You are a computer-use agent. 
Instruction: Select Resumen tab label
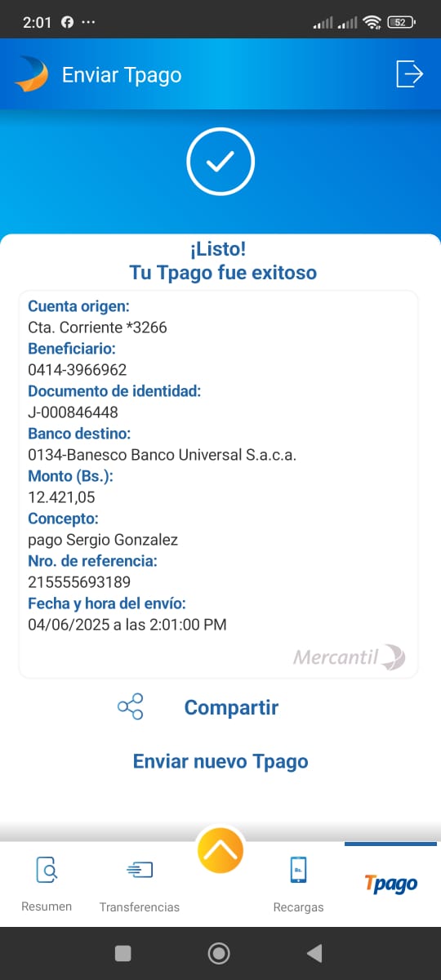(x=47, y=906)
